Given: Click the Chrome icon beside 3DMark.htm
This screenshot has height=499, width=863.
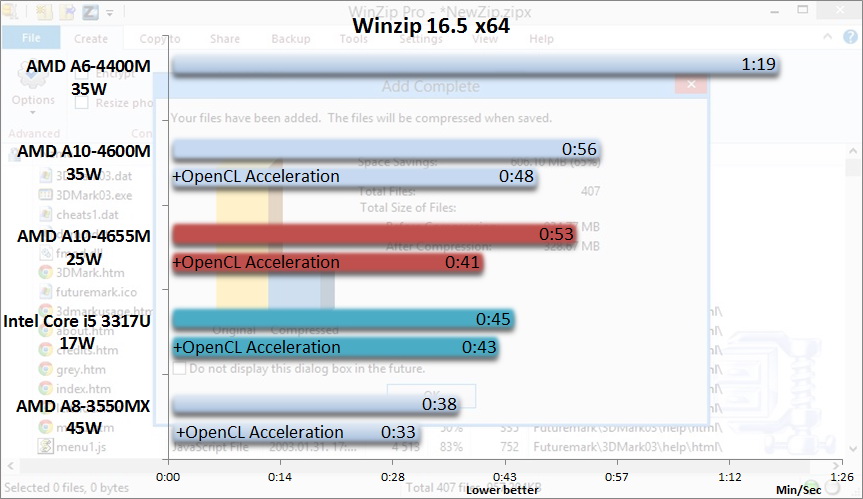Looking at the screenshot, I should (45, 272).
